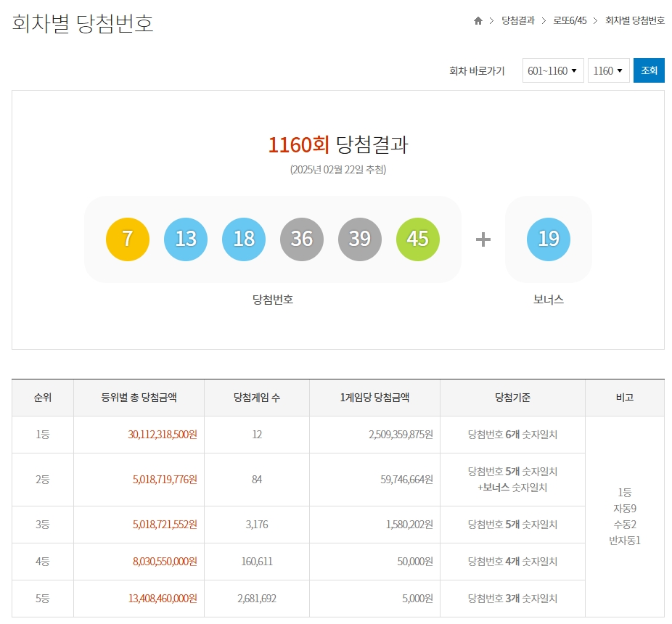Click the green ball 45
This screenshot has height=624, width=672.
click(418, 239)
